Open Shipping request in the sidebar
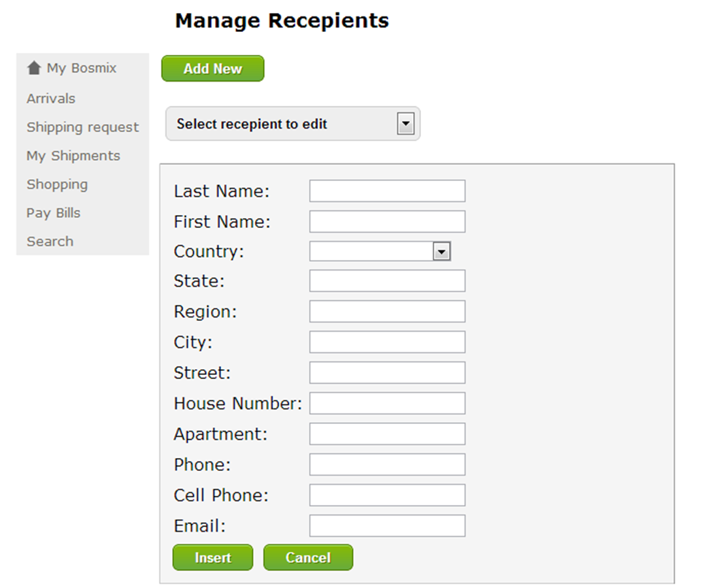This screenshot has width=727, height=588. point(82,127)
